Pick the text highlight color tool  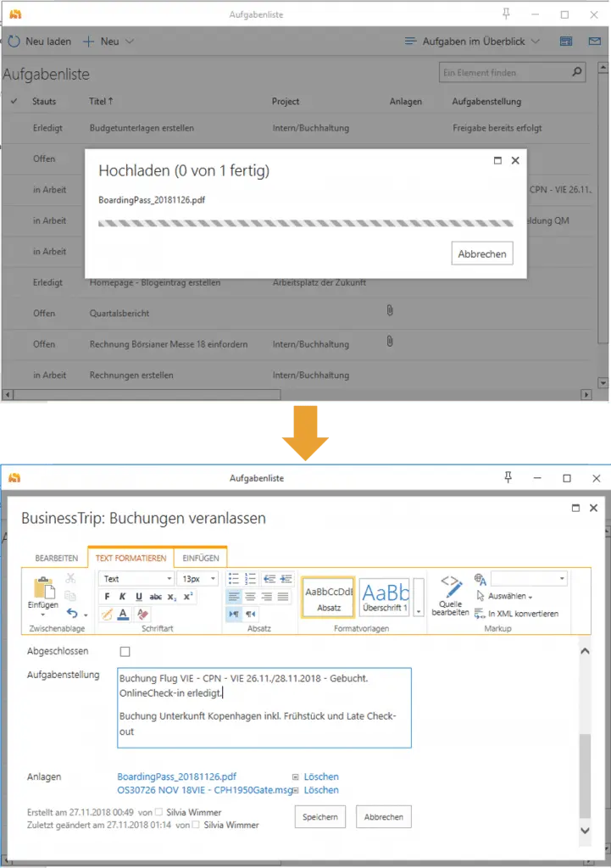108,614
